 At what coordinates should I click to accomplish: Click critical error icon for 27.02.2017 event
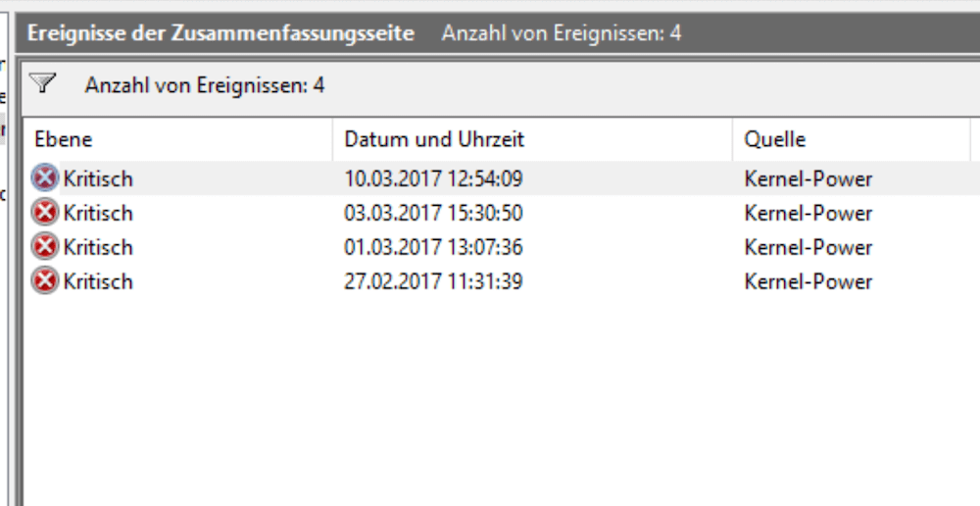pos(44,280)
